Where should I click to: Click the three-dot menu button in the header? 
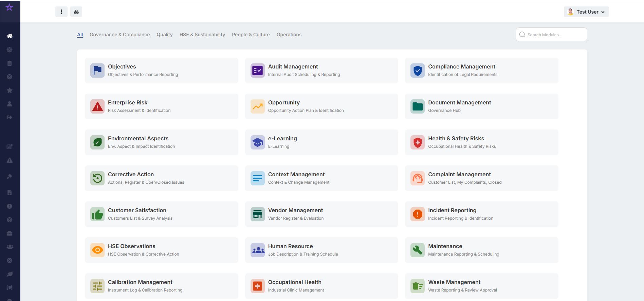[x=61, y=12]
